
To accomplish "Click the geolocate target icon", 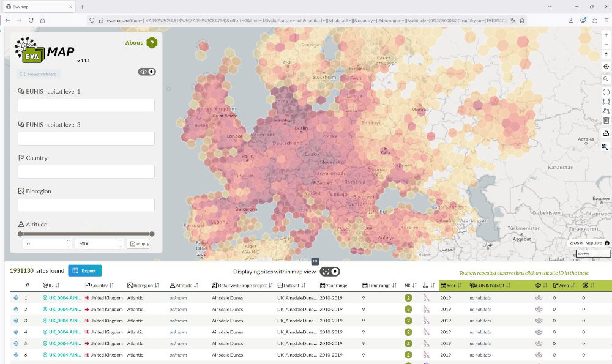I will [x=606, y=67].
